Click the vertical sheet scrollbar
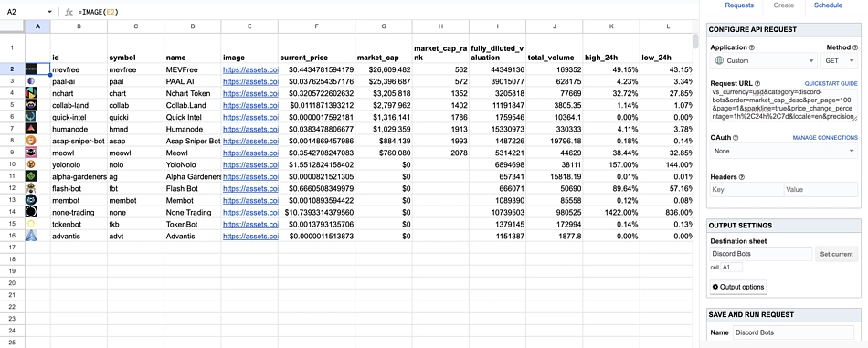868x348 pixels. click(x=695, y=42)
